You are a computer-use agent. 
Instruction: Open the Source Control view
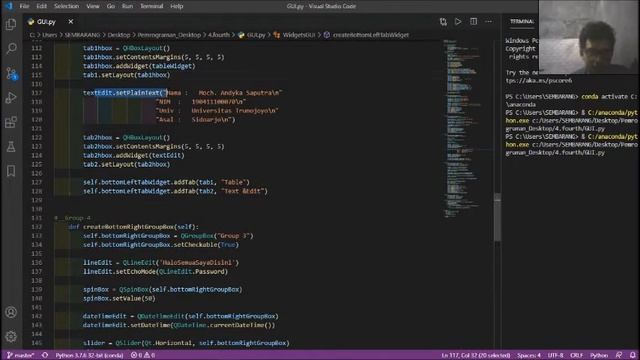coord(11,74)
